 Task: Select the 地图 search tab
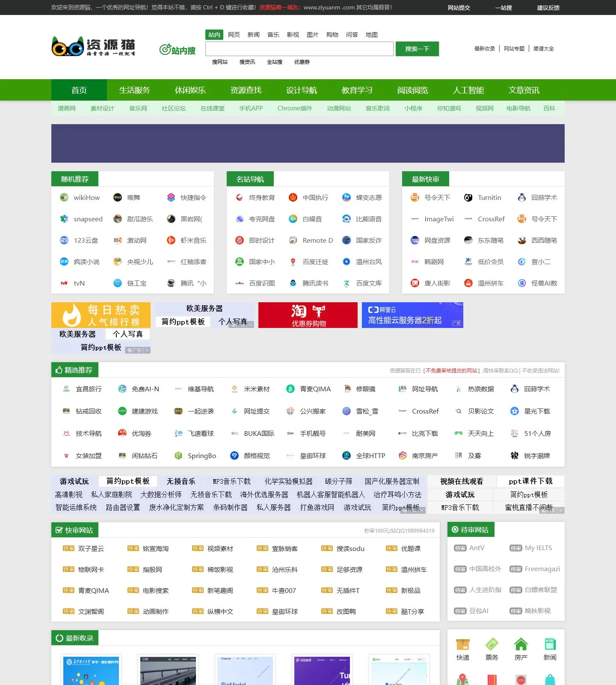[x=372, y=35]
